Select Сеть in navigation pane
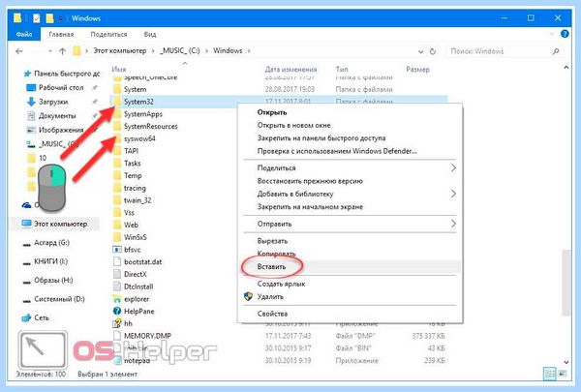Viewport: 581px width, 392px height. click(41, 317)
